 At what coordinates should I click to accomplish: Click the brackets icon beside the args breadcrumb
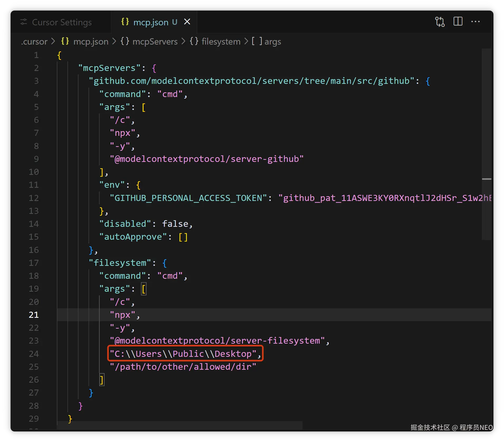257,41
